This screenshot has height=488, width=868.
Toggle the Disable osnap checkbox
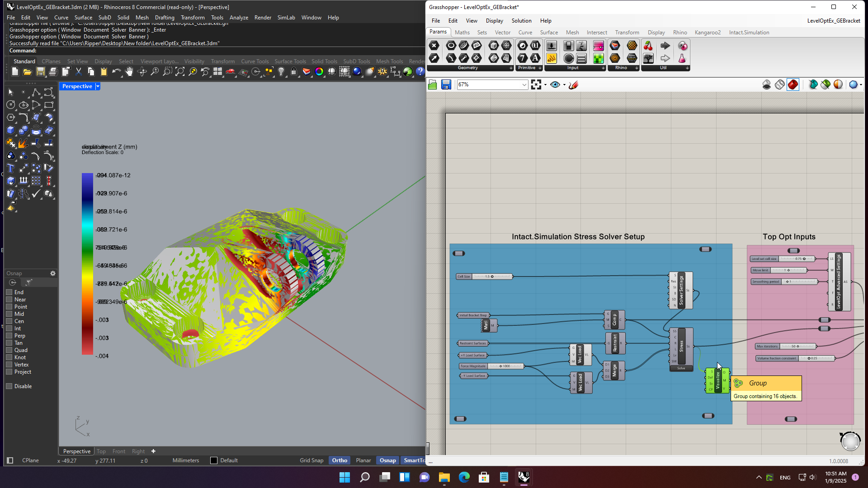click(x=9, y=386)
